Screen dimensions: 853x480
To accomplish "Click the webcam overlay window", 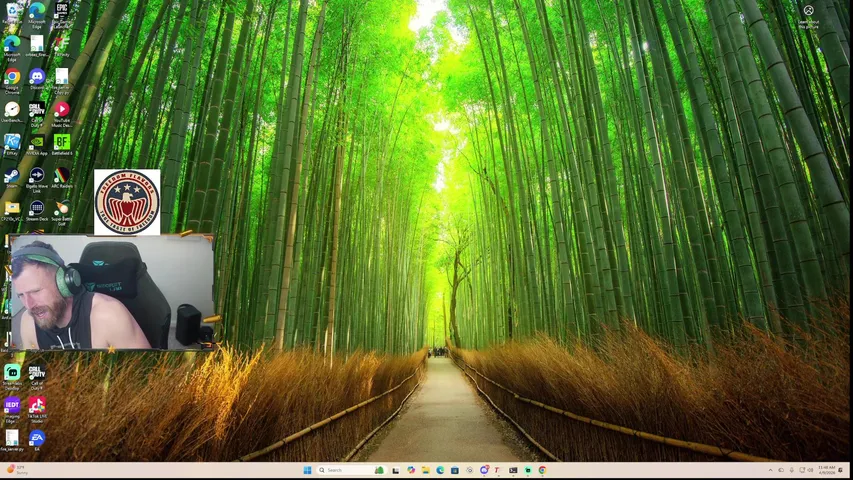I will pyautogui.click(x=112, y=292).
